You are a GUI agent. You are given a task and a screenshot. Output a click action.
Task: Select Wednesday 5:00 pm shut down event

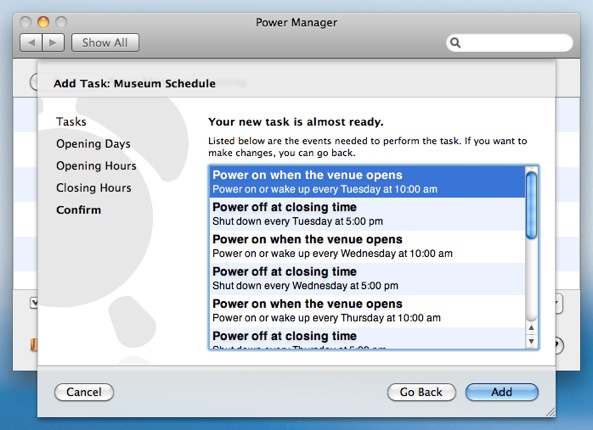367,278
